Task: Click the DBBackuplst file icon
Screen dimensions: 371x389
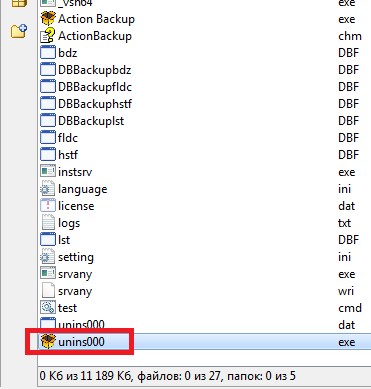Action: (48, 121)
